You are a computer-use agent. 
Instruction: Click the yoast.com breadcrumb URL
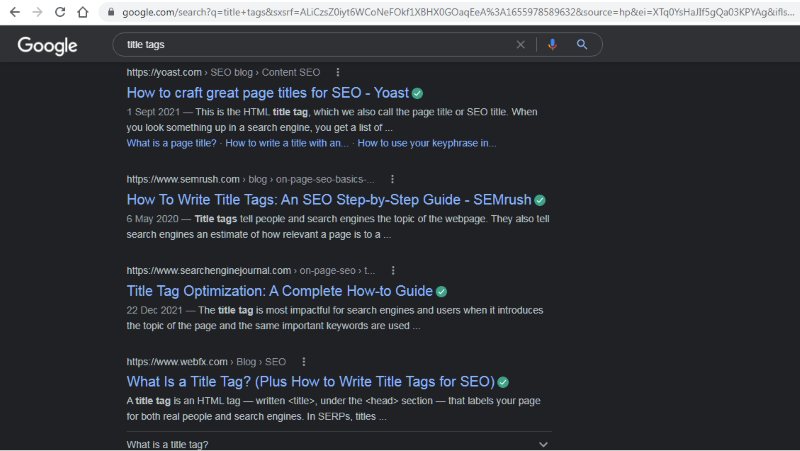[223, 72]
